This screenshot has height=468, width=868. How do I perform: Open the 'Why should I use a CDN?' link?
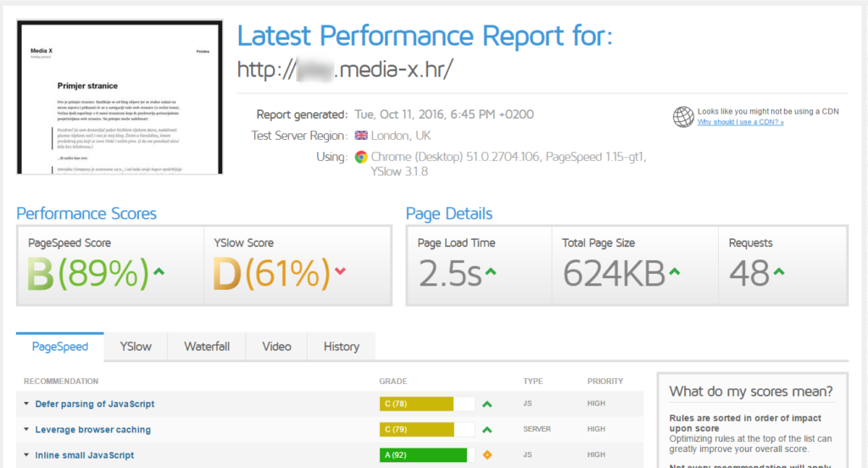coord(741,123)
